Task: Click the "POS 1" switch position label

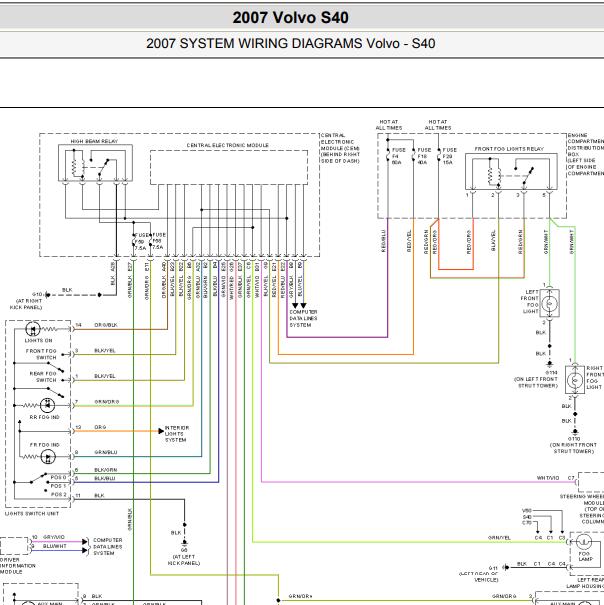Action: point(58,486)
